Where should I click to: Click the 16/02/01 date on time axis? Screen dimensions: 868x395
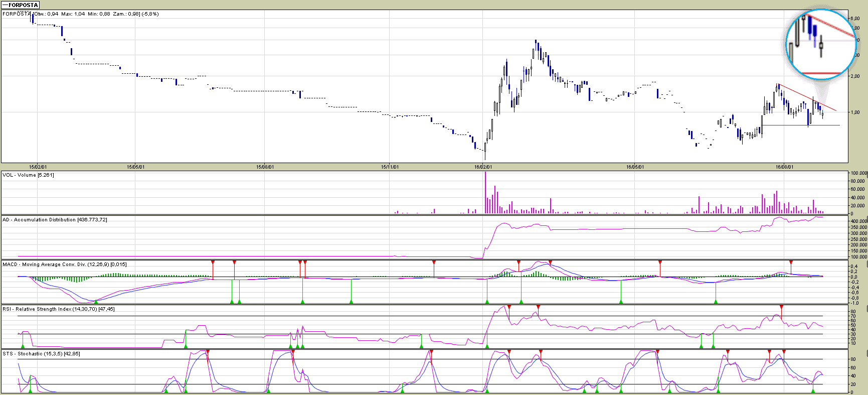(x=483, y=167)
